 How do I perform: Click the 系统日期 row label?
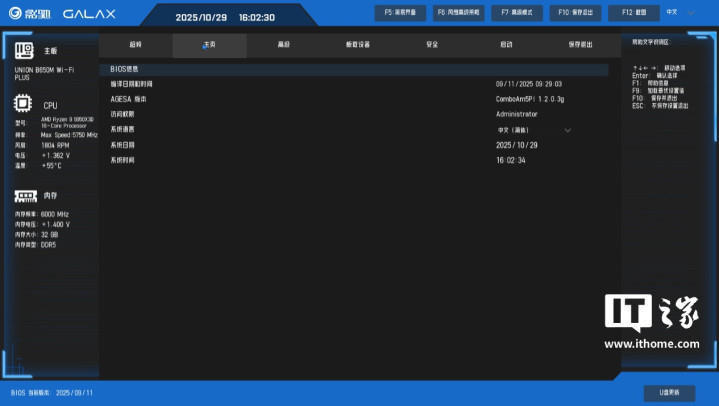click(x=122, y=145)
